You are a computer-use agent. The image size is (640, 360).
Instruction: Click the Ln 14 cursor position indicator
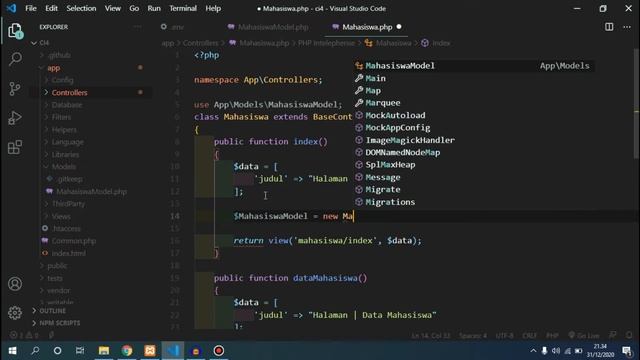coord(431,336)
